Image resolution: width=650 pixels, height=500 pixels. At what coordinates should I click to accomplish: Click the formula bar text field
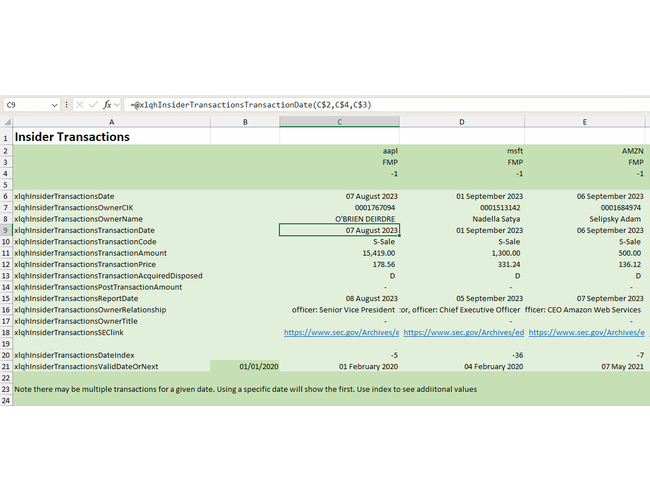coord(386,105)
